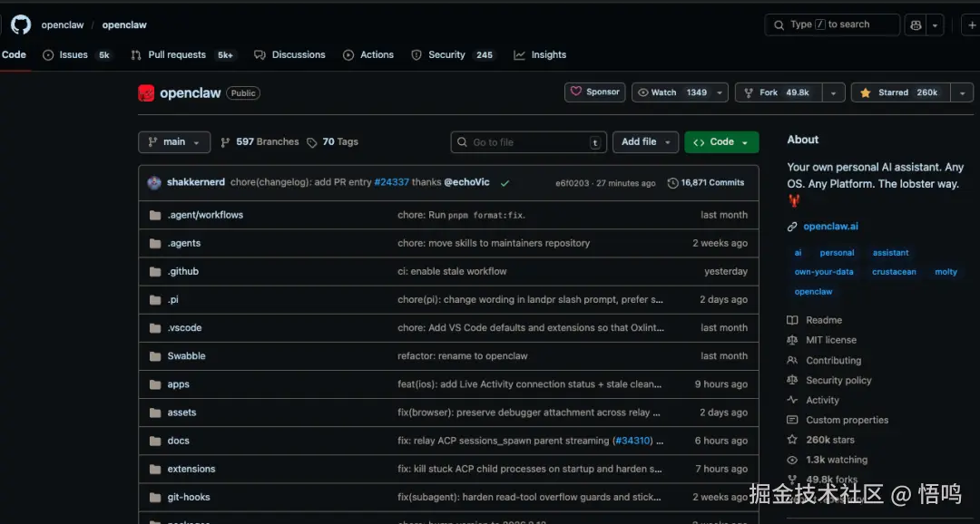Click the commit history clock icon
The height and width of the screenshot is (524, 980).
[672, 183]
